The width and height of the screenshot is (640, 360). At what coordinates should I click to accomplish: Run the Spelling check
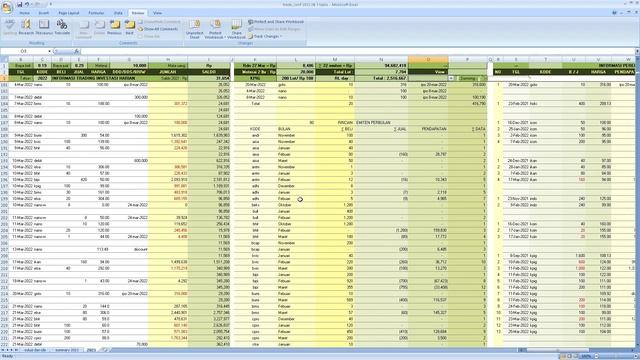click(x=10, y=28)
